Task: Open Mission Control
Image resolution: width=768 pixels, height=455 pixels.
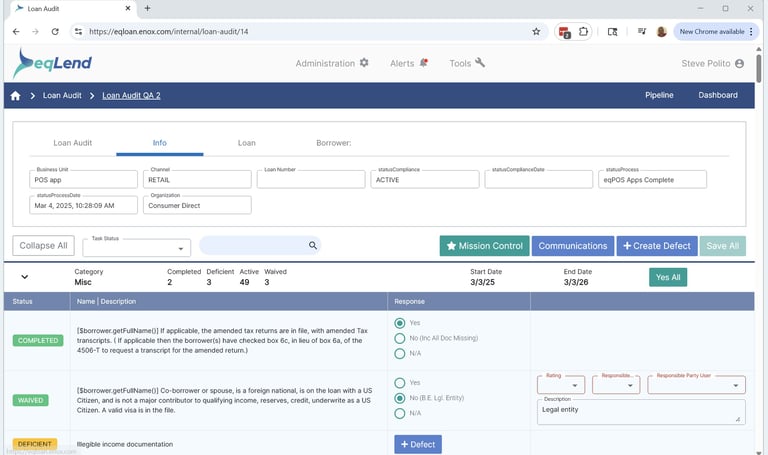Action: pyautogui.click(x=484, y=246)
